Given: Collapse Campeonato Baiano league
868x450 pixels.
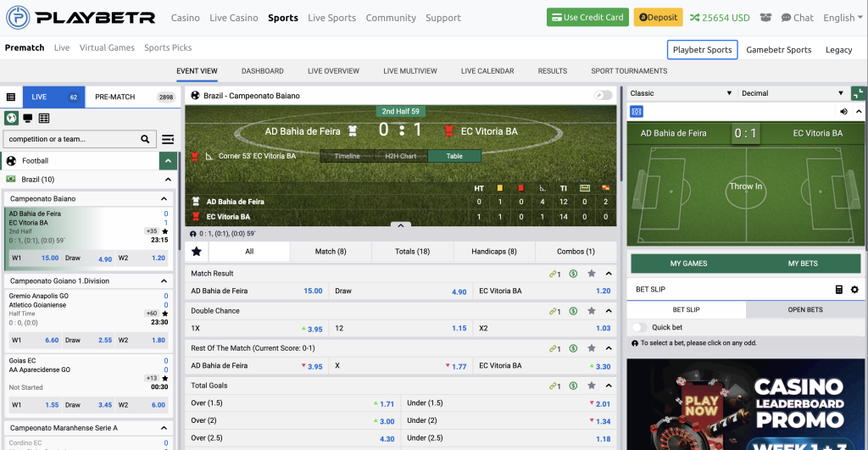Looking at the screenshot, I should coord(164,198).
